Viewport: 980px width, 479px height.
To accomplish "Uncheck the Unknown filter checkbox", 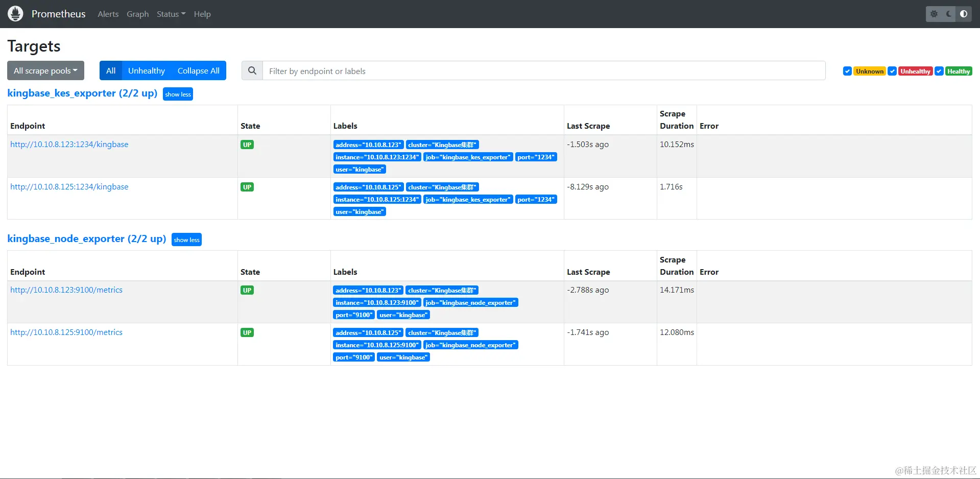I will [847, 71].
